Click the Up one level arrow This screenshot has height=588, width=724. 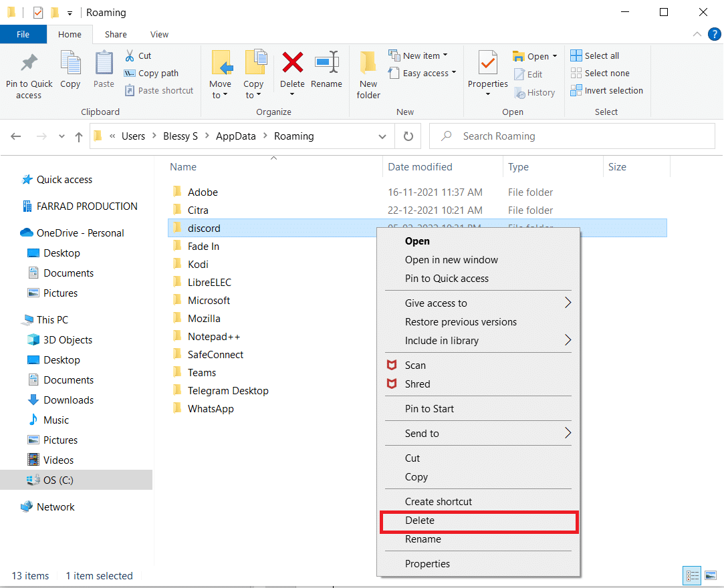(78, 136)
